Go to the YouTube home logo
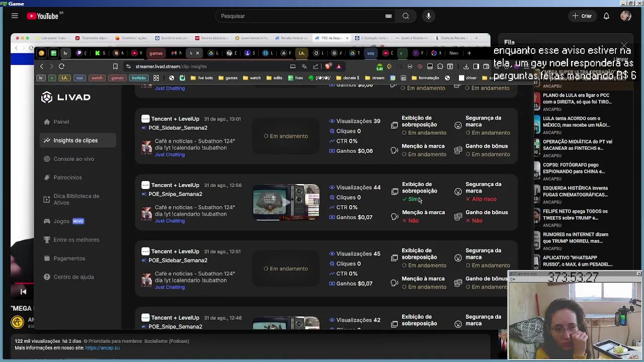The image size is (644, 362). coord(43,16)
